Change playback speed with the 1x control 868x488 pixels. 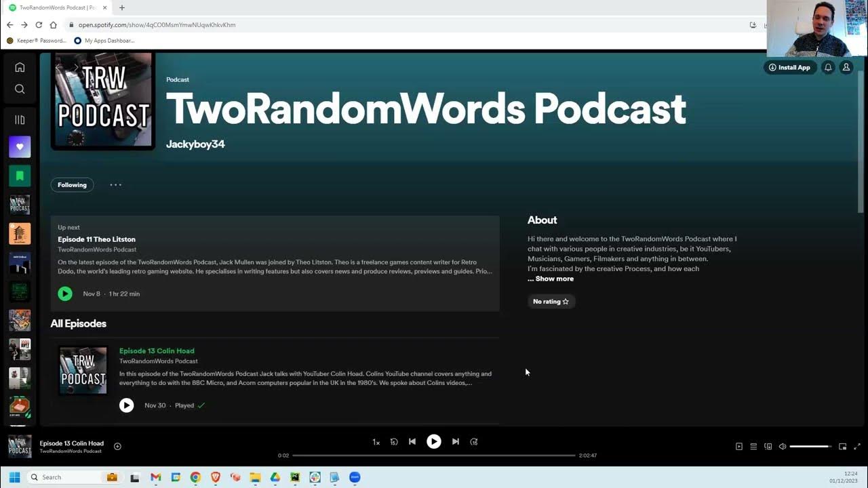coord(376,441)
